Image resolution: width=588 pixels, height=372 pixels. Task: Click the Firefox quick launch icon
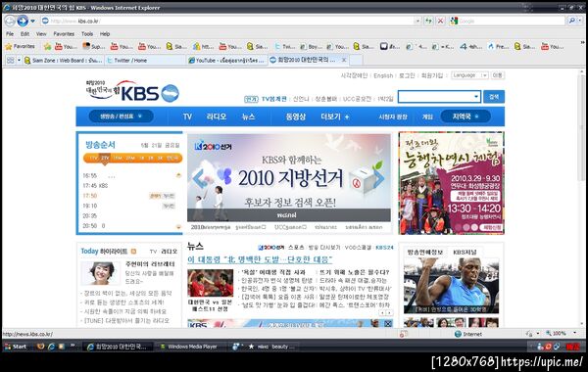click(x=40, y=347)
